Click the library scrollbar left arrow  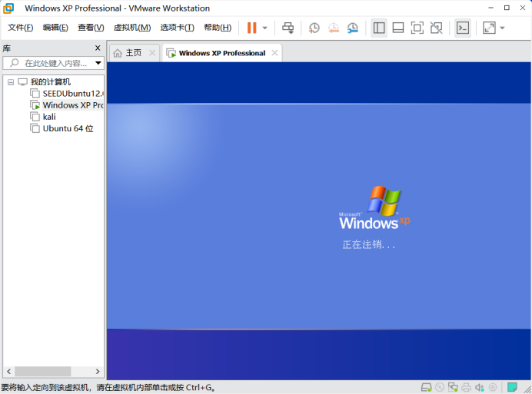pos(8,371)
